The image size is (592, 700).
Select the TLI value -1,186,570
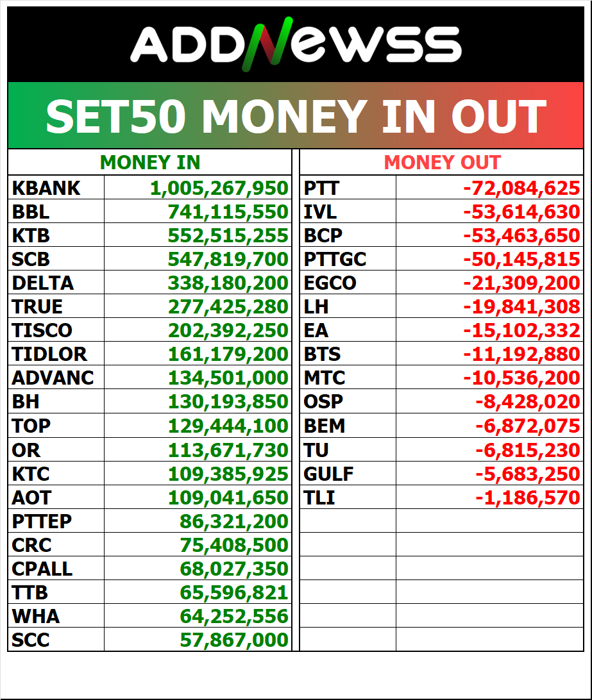click(527, 497)
